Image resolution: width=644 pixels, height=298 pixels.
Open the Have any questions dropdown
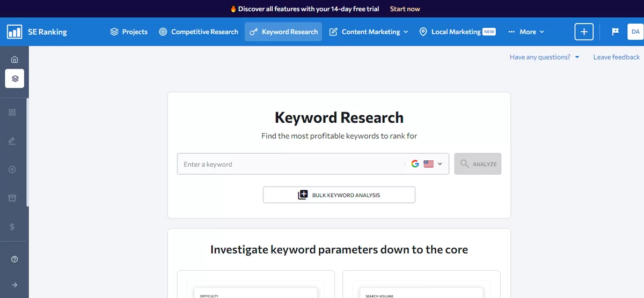point(545,57)
